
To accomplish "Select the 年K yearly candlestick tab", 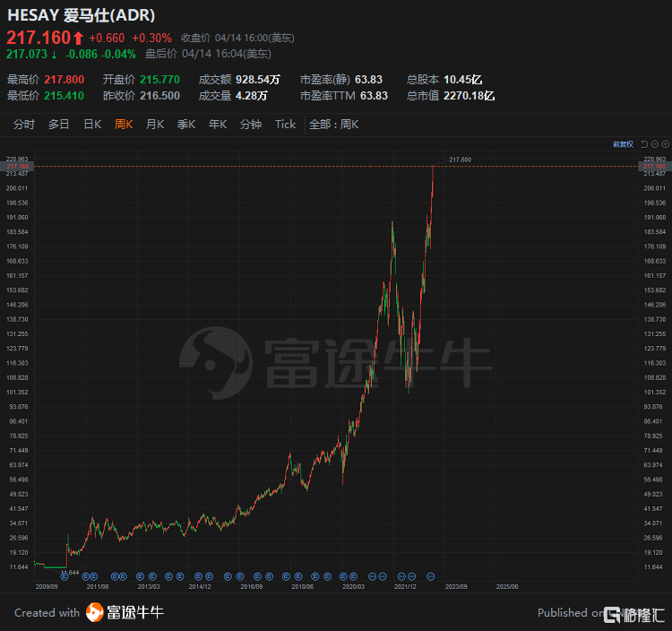I will coord(218,125).
